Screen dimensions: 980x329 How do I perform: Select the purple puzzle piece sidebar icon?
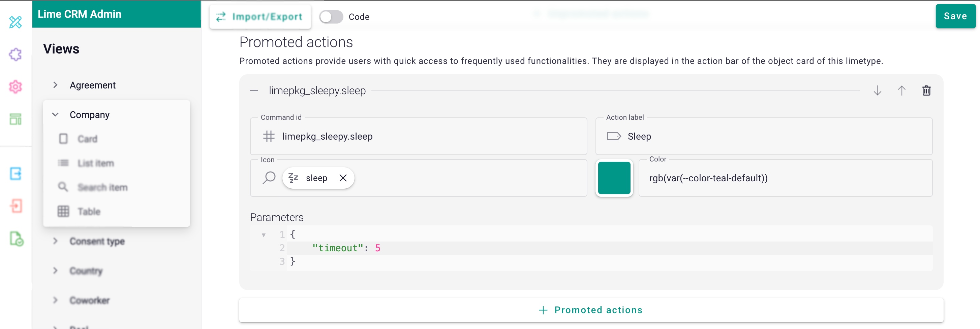coord(15,54)
